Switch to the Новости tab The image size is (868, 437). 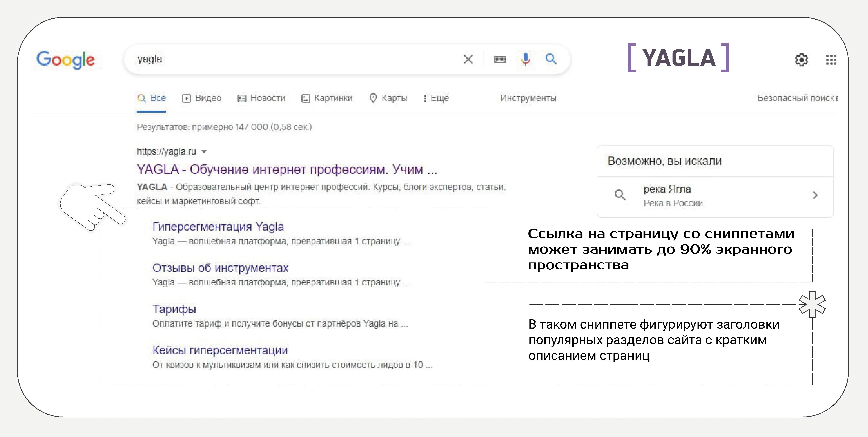point(261,98)
